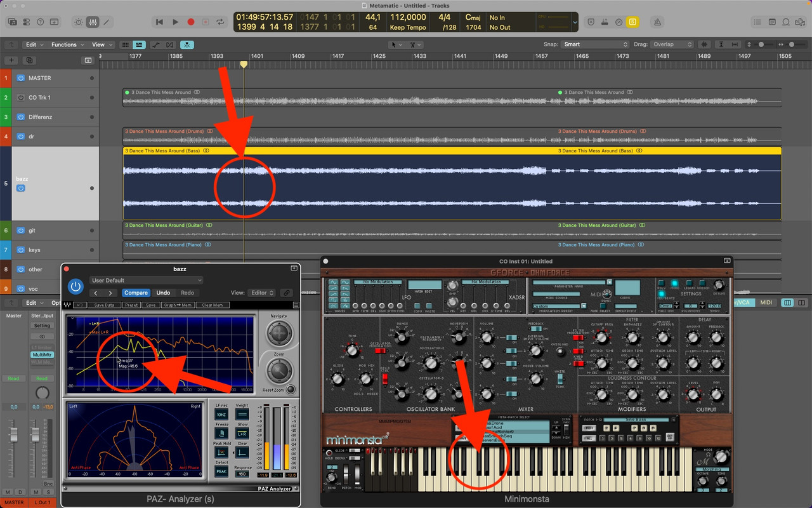
Task: Toggle power on the Differenz track
Action: tap(21, 117)
